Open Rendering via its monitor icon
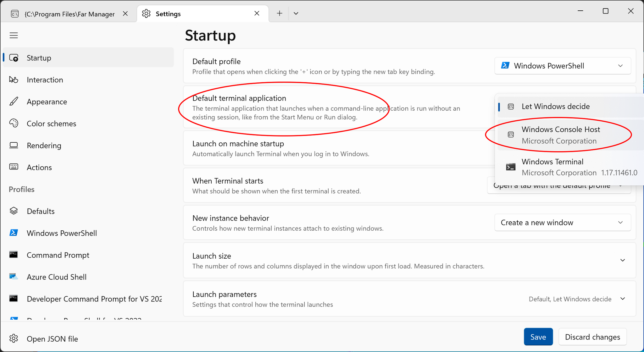Viewport: 644px width, 352px height. 14,145
